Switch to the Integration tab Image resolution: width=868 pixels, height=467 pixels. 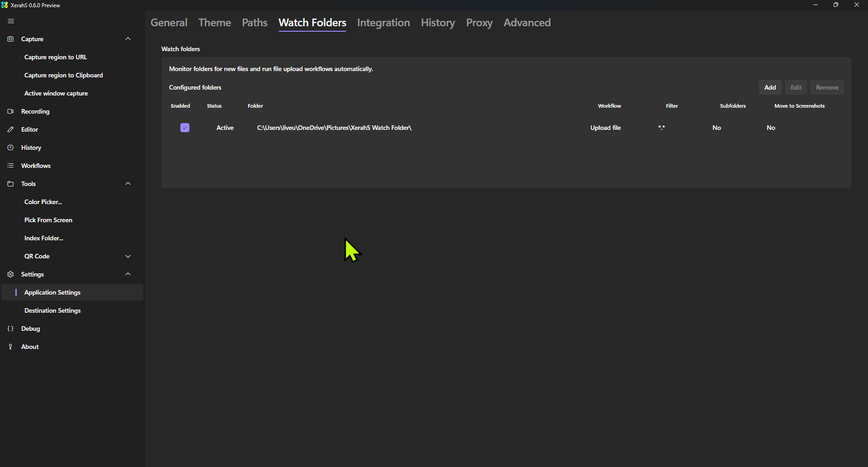point(383,23)
